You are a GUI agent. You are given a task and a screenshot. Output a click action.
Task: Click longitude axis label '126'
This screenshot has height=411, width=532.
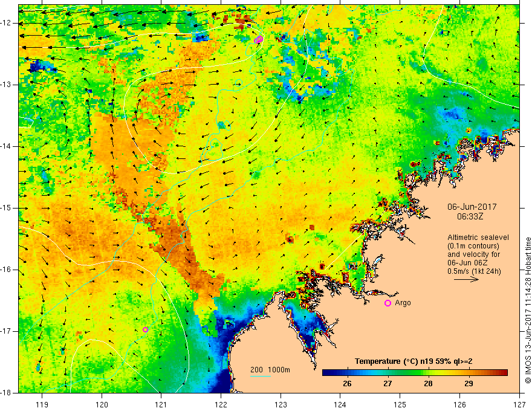tap(459, 404)
